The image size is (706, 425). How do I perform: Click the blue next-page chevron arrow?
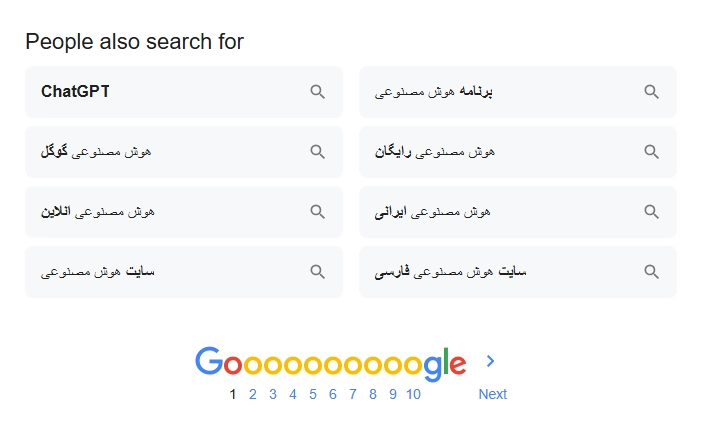pyautogui.click(x=490, y=362)
